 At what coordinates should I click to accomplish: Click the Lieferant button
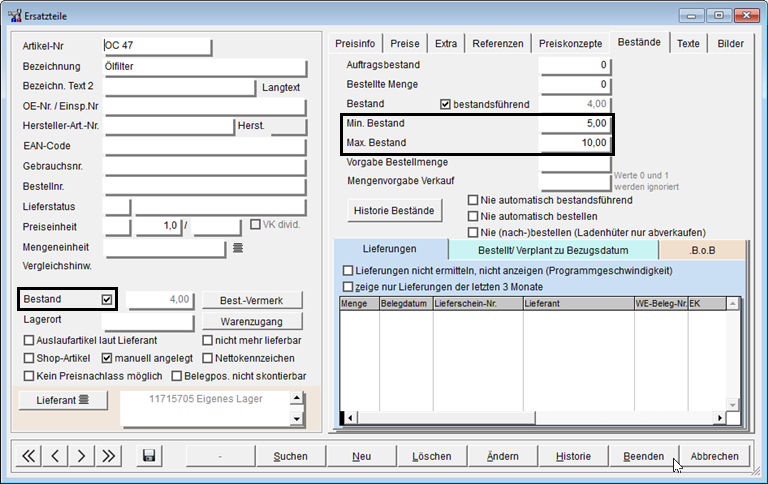(63, 400)
